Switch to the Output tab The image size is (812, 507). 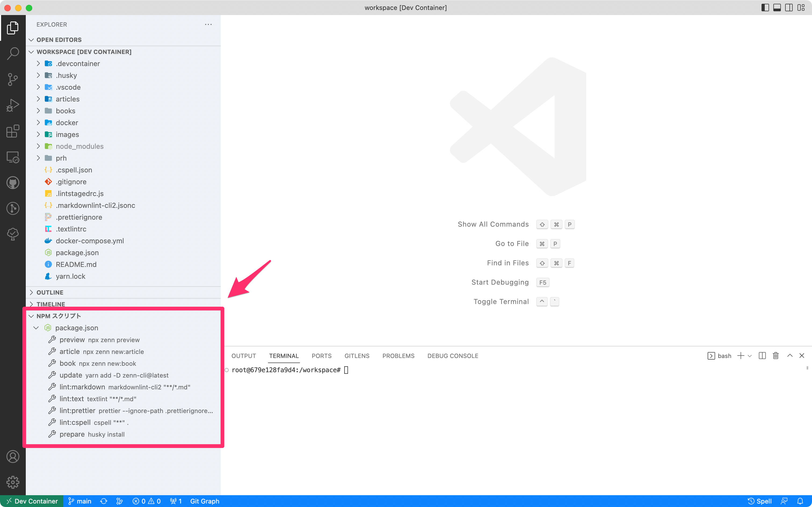[x=243, y=356]
